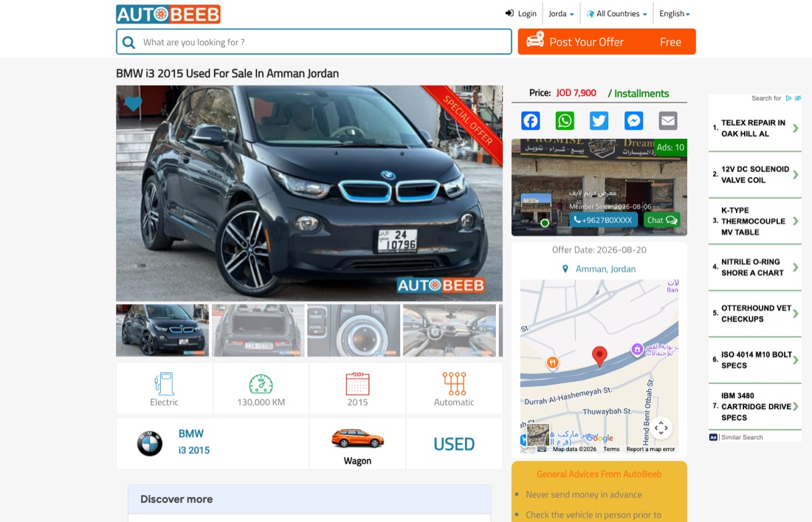
Task: Open NITRILE O-RING SHORE A CHART ad
Action: click(754, 267)
